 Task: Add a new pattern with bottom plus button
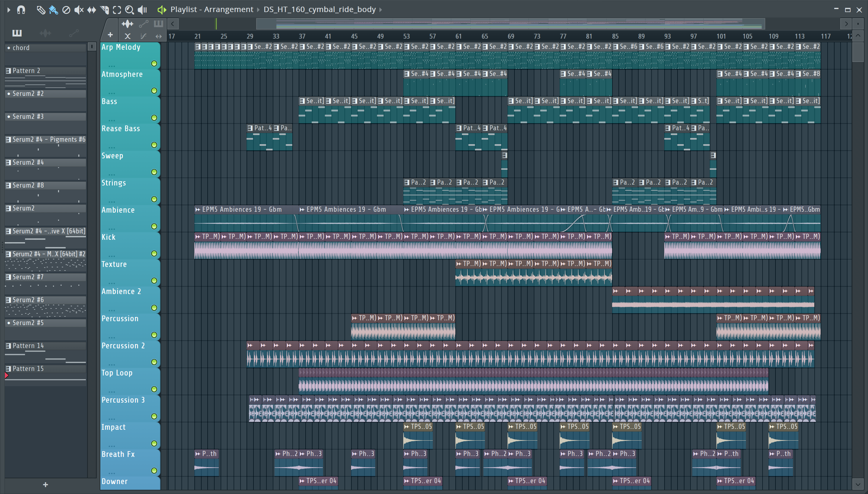[x=46, y=484]
